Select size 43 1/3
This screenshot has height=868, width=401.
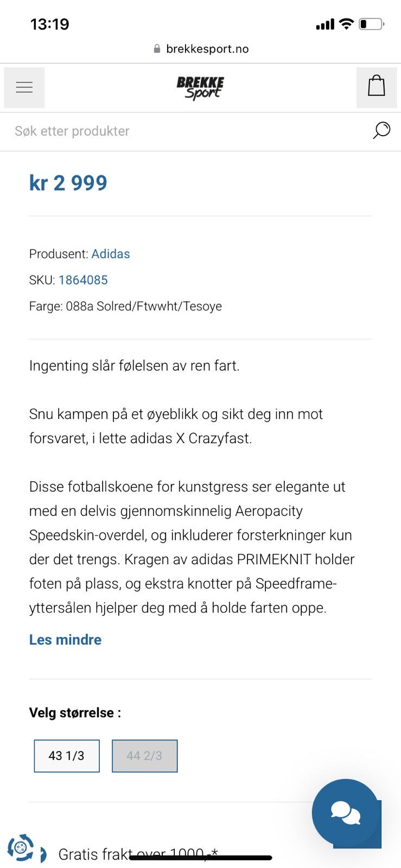pyautogui.click(x=67, y=756)
